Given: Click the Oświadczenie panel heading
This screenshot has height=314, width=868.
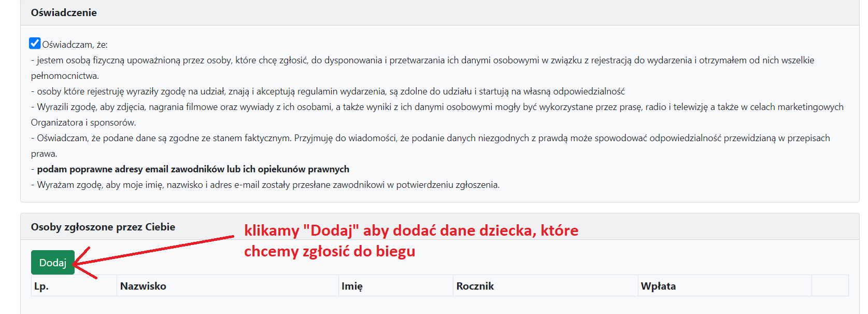Looking at the screenshot, I should pyautogui.click(x=64, y=12).
